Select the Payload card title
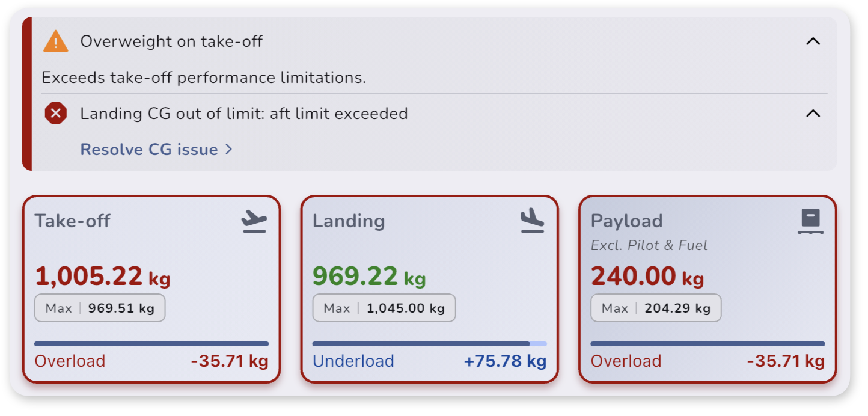Image resolution: width=868 pixels, height=416 pixels. (x=627, y=221)
